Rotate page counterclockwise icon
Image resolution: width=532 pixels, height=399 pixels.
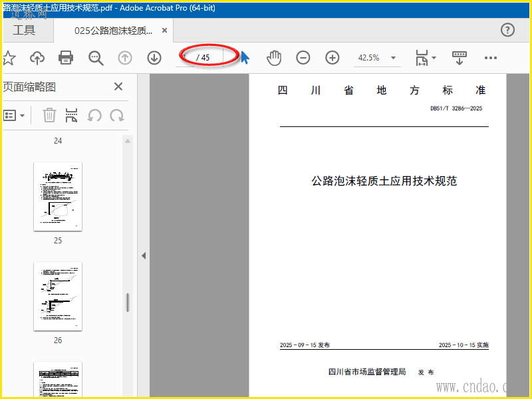(94, 115)
